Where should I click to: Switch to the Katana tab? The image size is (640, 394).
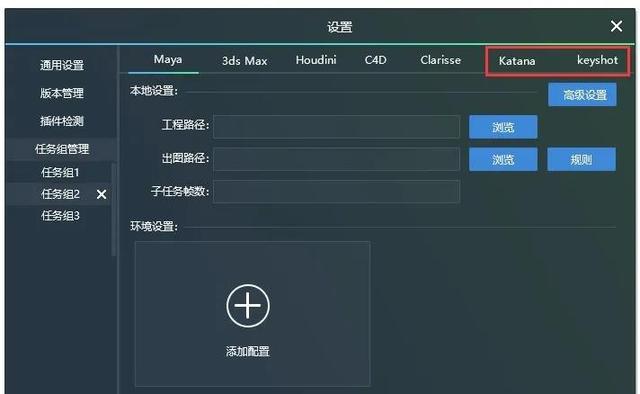point(517,61)
